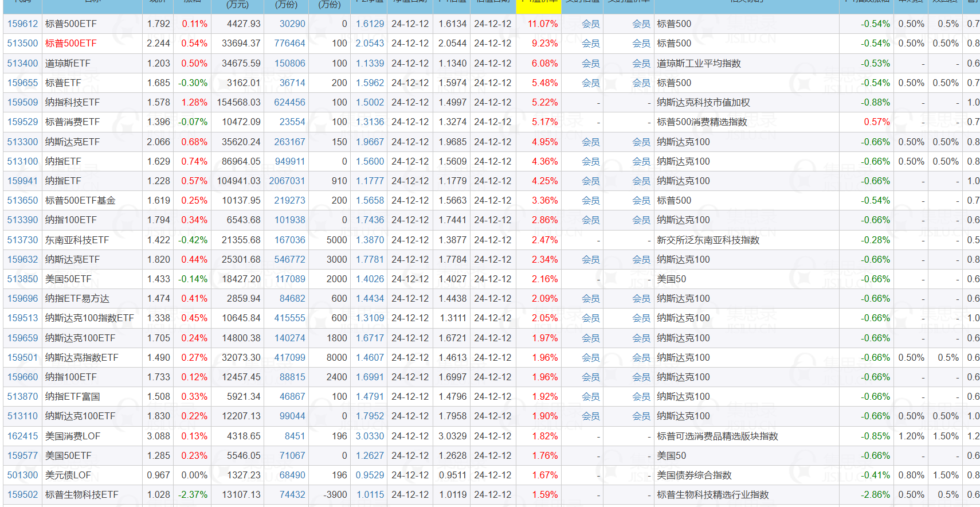View fund code 513650 details
980x507 pixels.
(22, 200)
